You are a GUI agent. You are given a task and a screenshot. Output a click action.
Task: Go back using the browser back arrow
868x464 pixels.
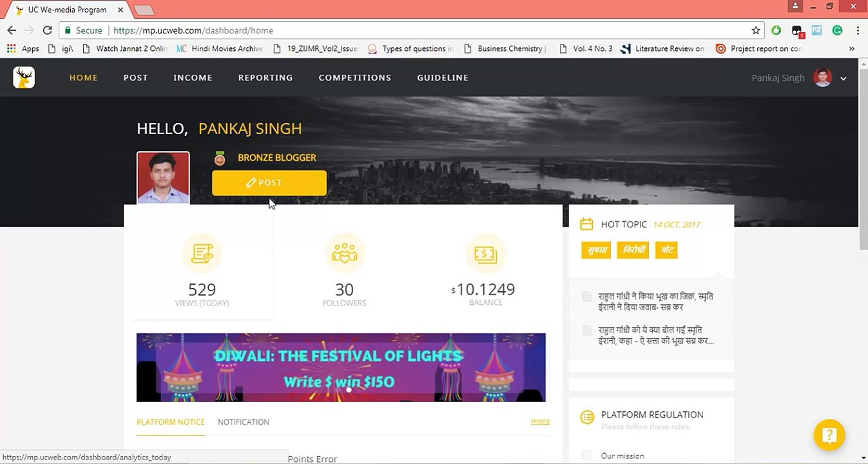(12, 30)
